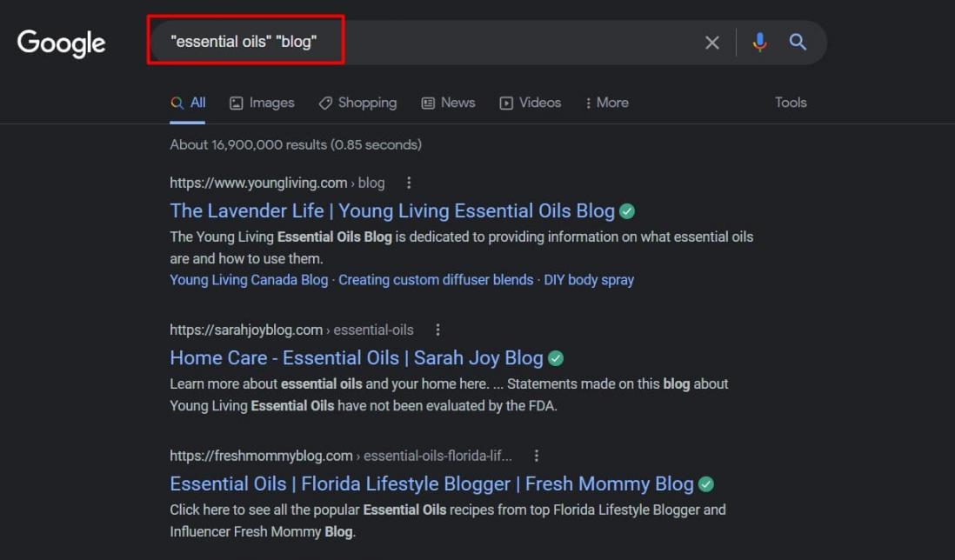Open the Videos tab
This screenshot has width=955, height=560.
(x=530, y=103)
